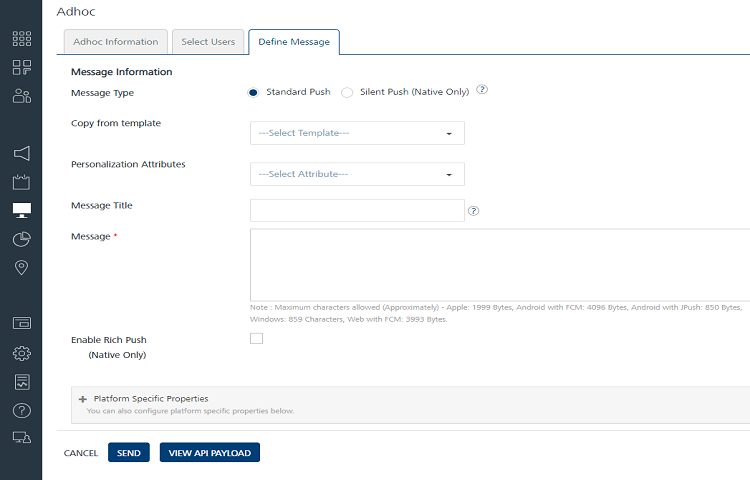Switch to the Adhoc Information tab
Screen dimensions: 750x480
[115, 42]
